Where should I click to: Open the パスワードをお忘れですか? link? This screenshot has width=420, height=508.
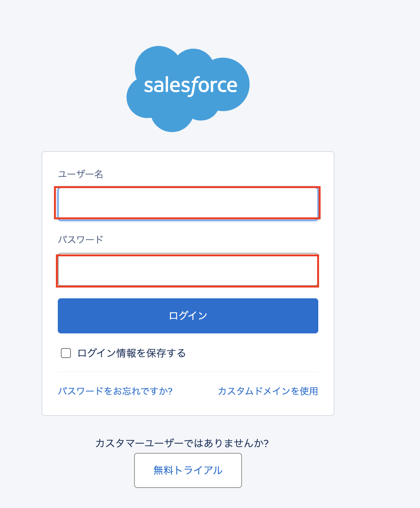[x=115, y=391]
